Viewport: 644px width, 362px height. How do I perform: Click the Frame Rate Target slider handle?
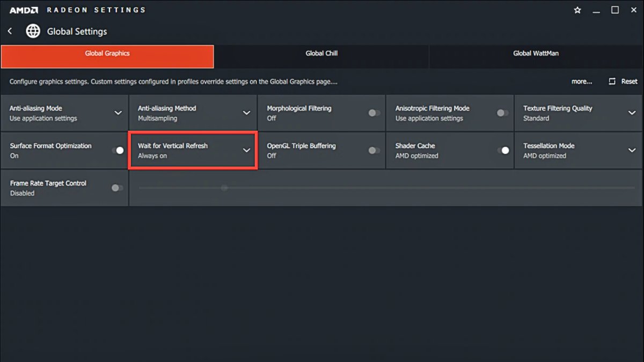click(224, 188)
